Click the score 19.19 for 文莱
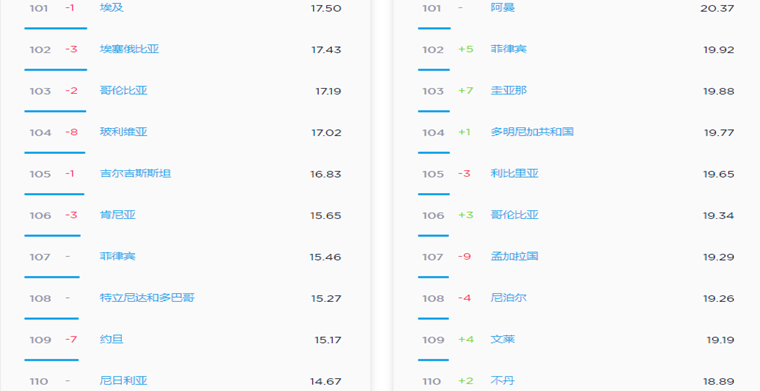The width and height of the screenshot is (760, 391). coord(720,340)
